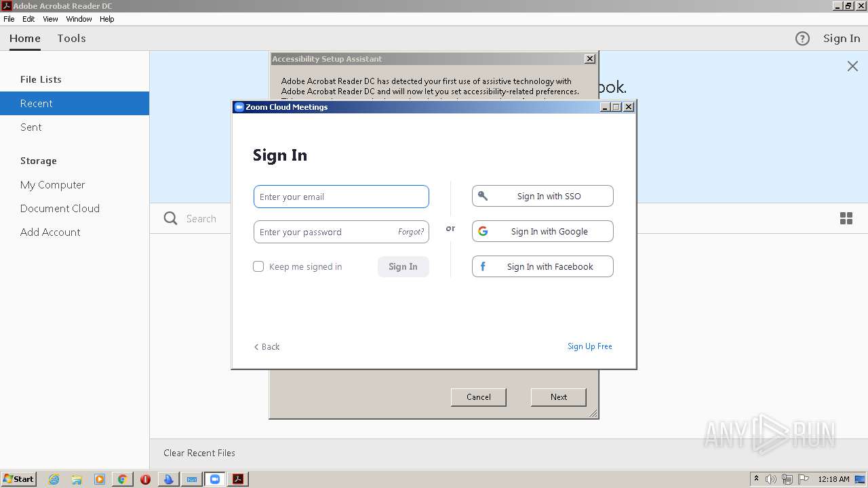Close the Accessibility Setup Assistant dialog
This screenshot has height=488, width=868.
point(590,59)
